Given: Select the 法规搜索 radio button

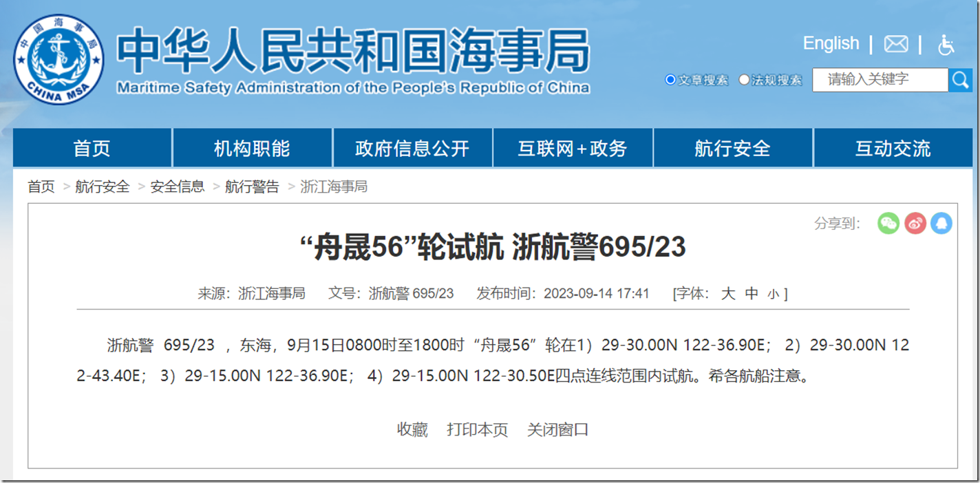Looking at the screenshot, I should (744, 80).
